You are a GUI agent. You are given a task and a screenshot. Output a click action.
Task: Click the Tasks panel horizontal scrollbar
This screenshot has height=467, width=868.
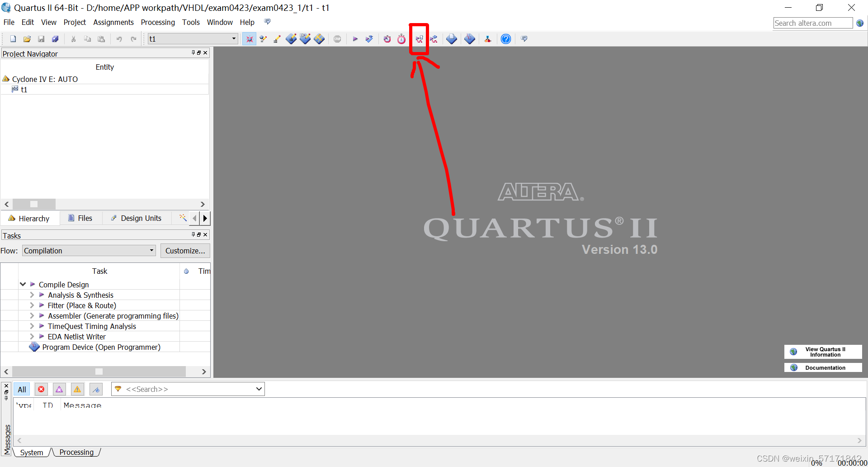(99, 372)
